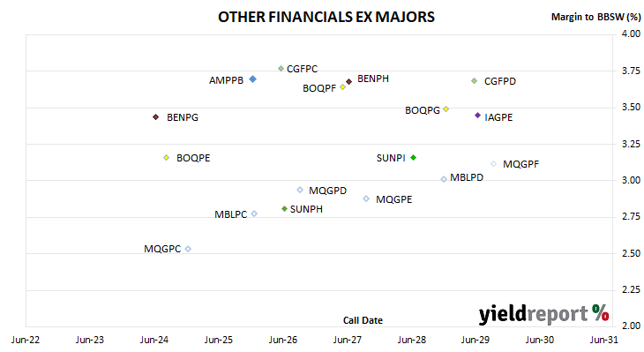This screenshot has width=644, height=352.
Task: Click the IAGPE purple diamond marker
Action: coord(477,116)
